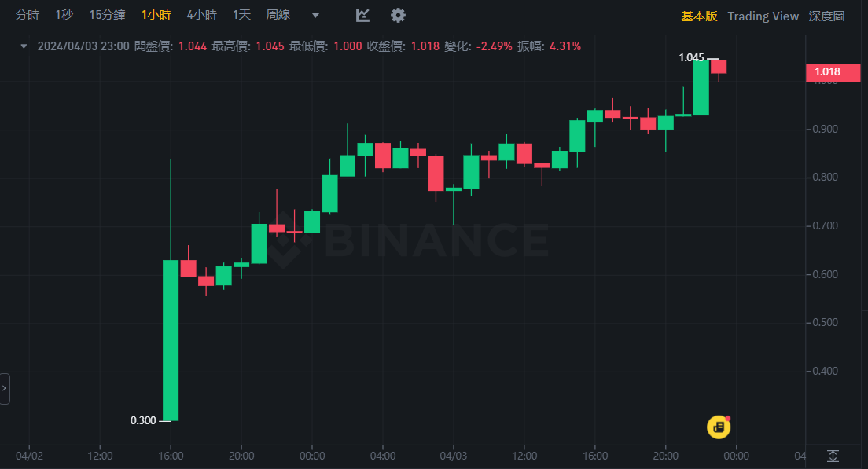
Task: Select the 4小時 interval
Action: (201, 16)
